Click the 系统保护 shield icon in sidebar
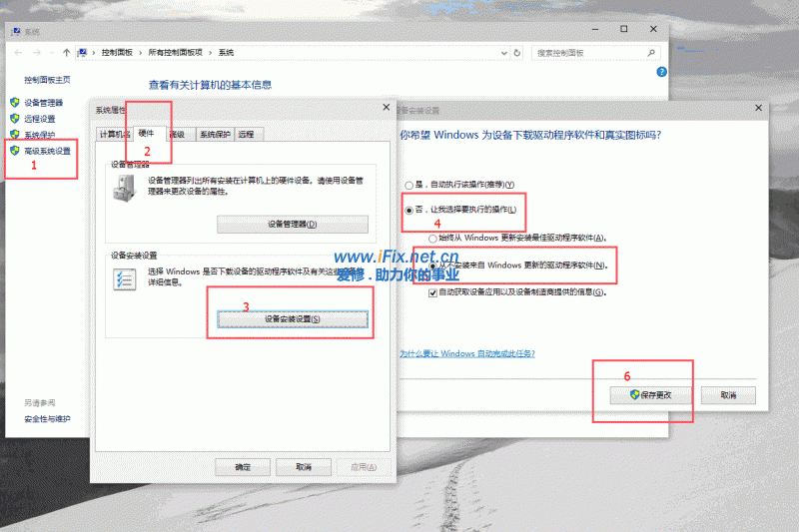This screenshot has width=799, height=532. click(x=14, y=135)
